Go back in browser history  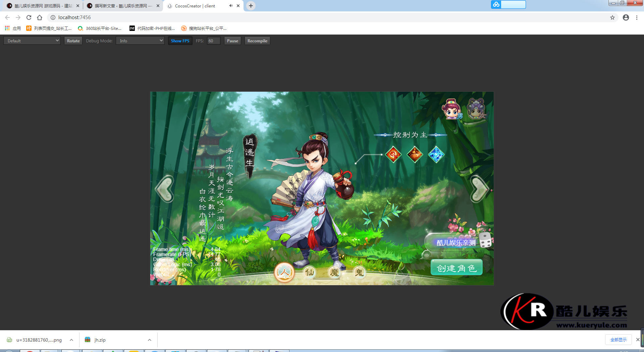click(x=7, y=17)
